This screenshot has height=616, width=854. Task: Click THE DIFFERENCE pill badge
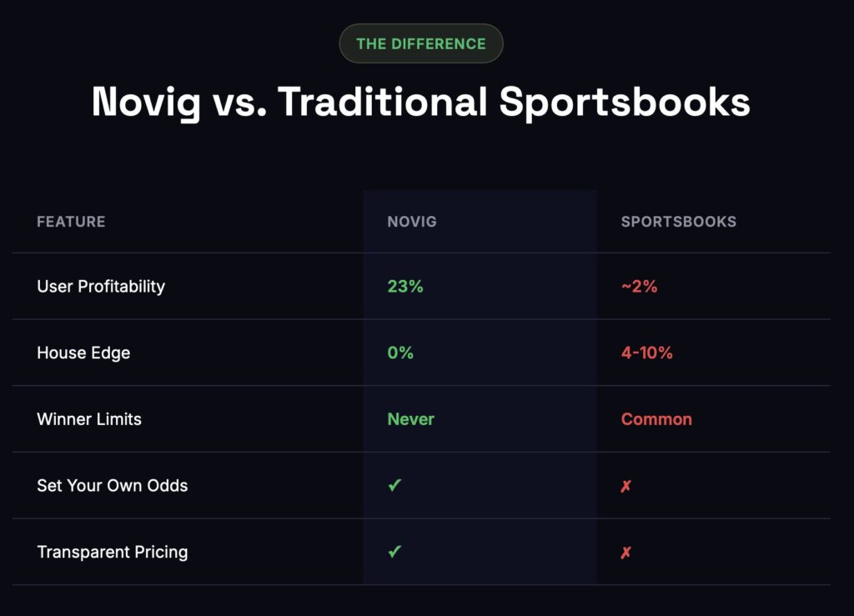coord(421,43)
